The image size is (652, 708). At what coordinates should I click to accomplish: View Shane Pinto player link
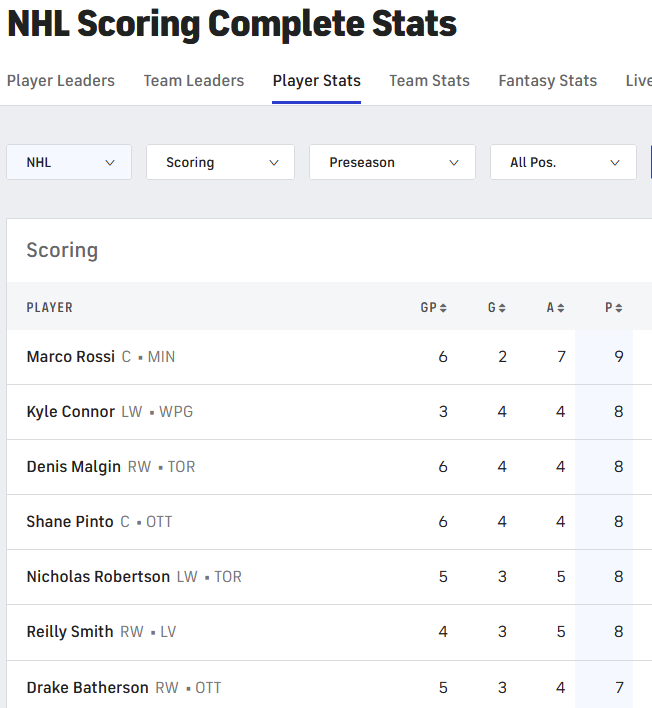pyautogui.click(x=70, y=522)
